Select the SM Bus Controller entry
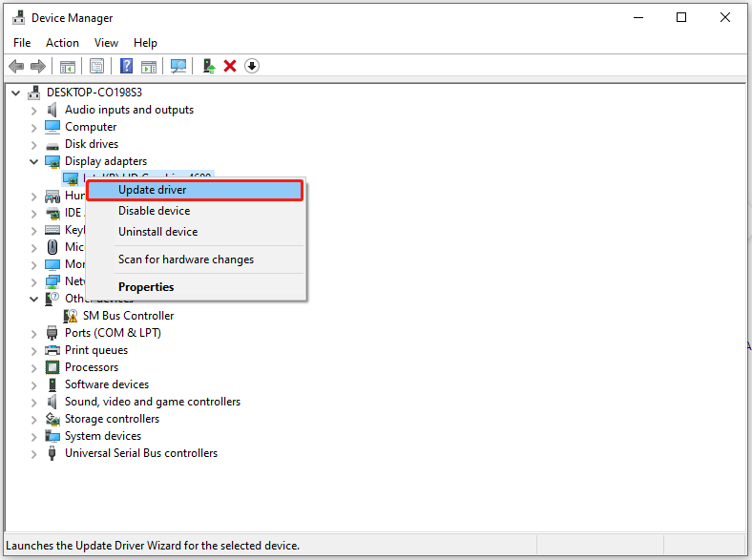 click(128, 316)
